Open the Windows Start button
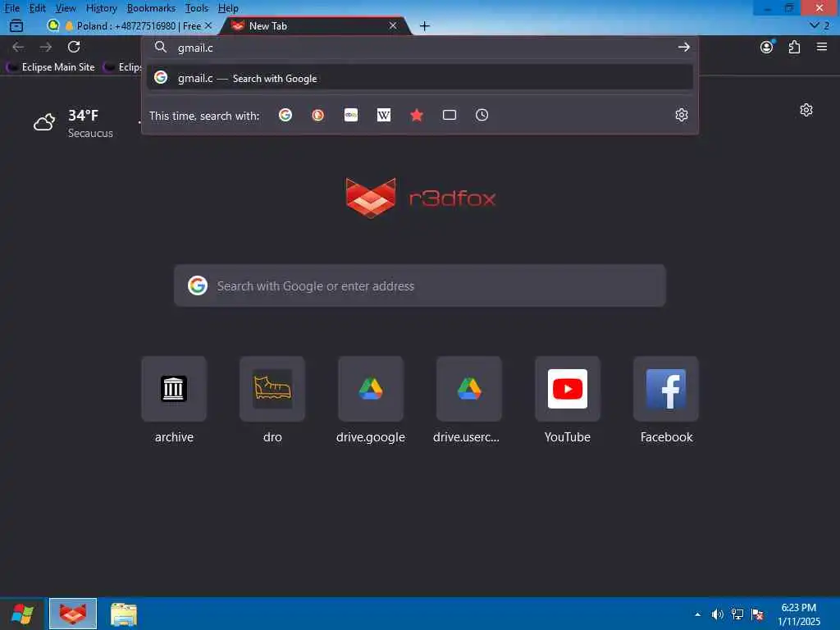Image resolution: width=840 pixels, height=630 pixels. click(22, 614)
